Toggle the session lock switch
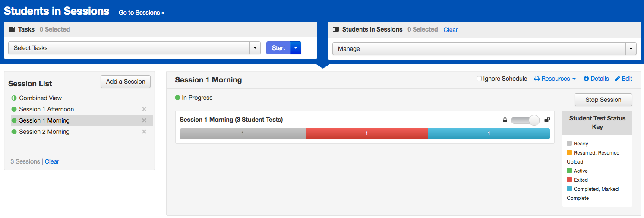Viewport: 644px width, 218px height. coord(525,120)
